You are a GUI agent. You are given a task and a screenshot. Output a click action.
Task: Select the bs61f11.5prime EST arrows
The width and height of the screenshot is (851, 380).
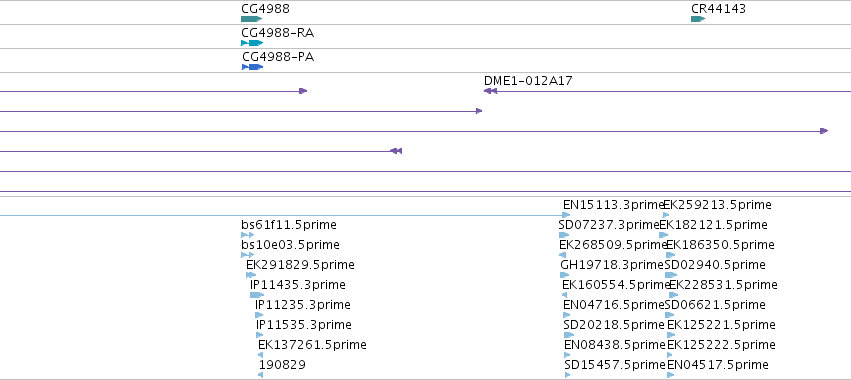247,235
